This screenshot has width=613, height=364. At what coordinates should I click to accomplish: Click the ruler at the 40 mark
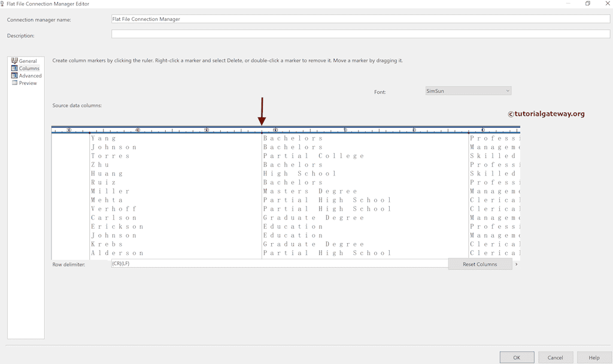tap(138, 130)
